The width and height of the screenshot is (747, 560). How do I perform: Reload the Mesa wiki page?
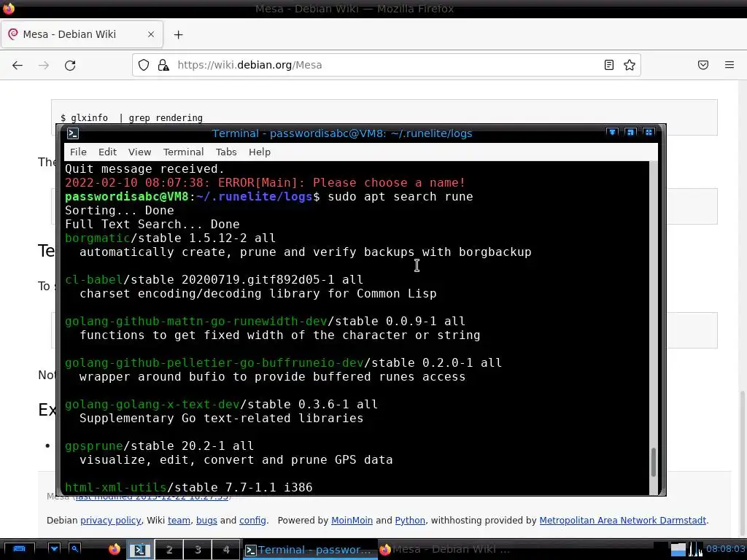tap(70, 65)
